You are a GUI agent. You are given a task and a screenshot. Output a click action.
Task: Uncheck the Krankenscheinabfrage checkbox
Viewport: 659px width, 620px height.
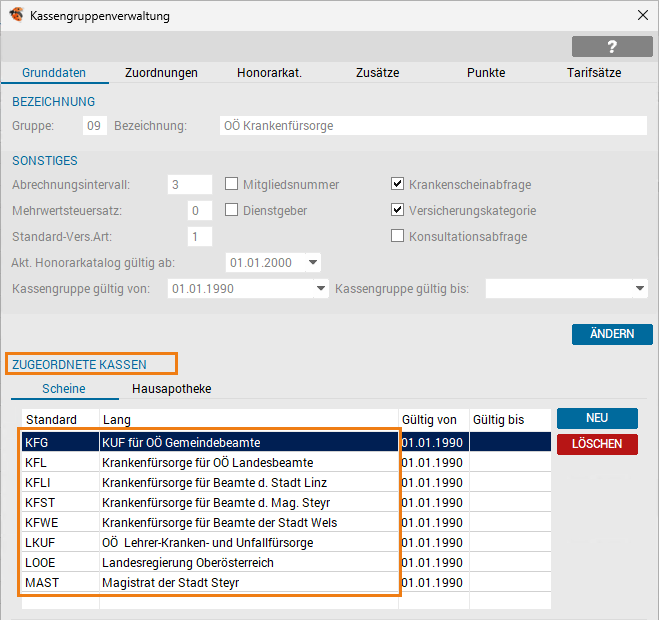click(x=398, y=184)
